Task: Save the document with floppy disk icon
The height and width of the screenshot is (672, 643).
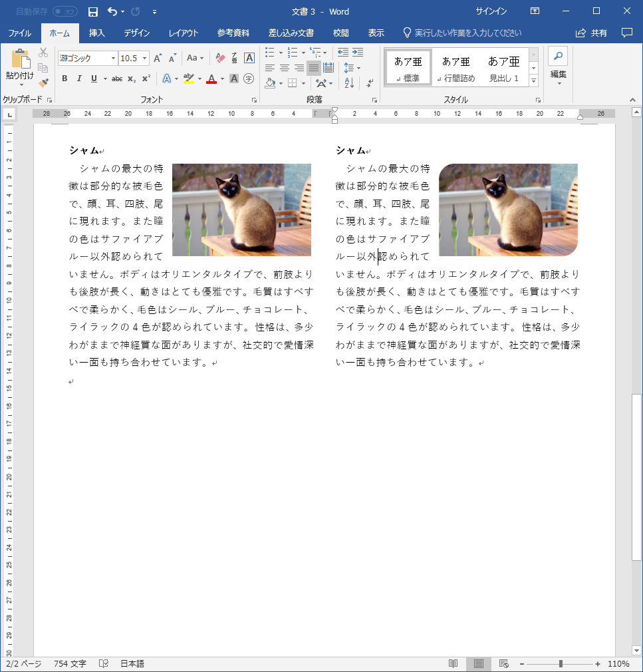Action: coord(93,11)
